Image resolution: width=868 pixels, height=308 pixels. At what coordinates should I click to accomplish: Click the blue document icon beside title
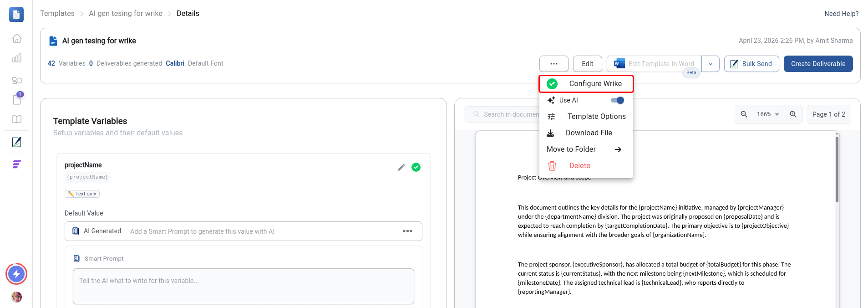click(x=53, y=41)
